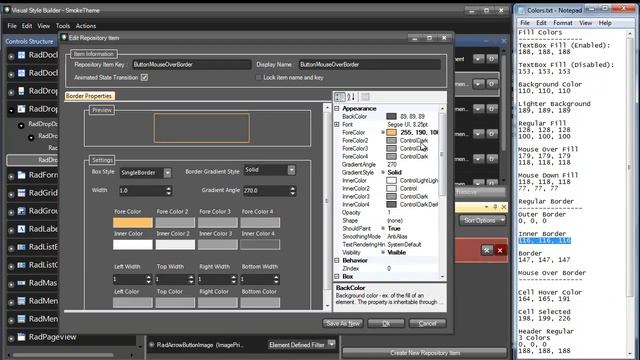Click the Width value field

click(x=142, y=191)
